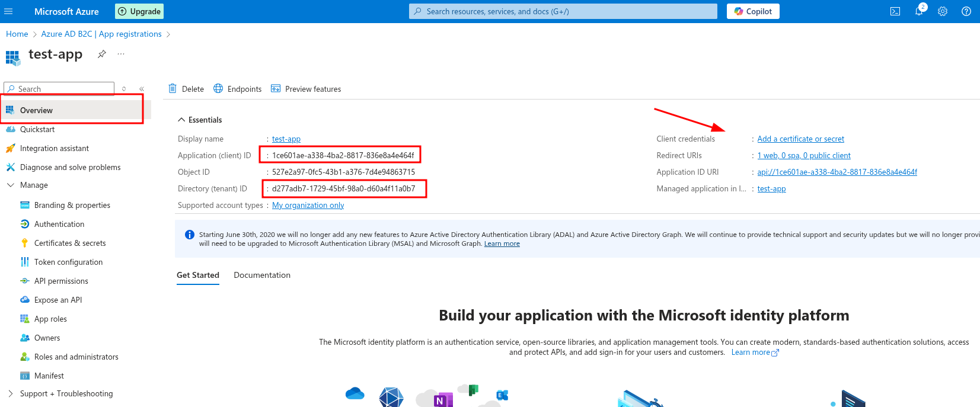
Task: Open the Managed application test-app link
Action: click(771, 189)
